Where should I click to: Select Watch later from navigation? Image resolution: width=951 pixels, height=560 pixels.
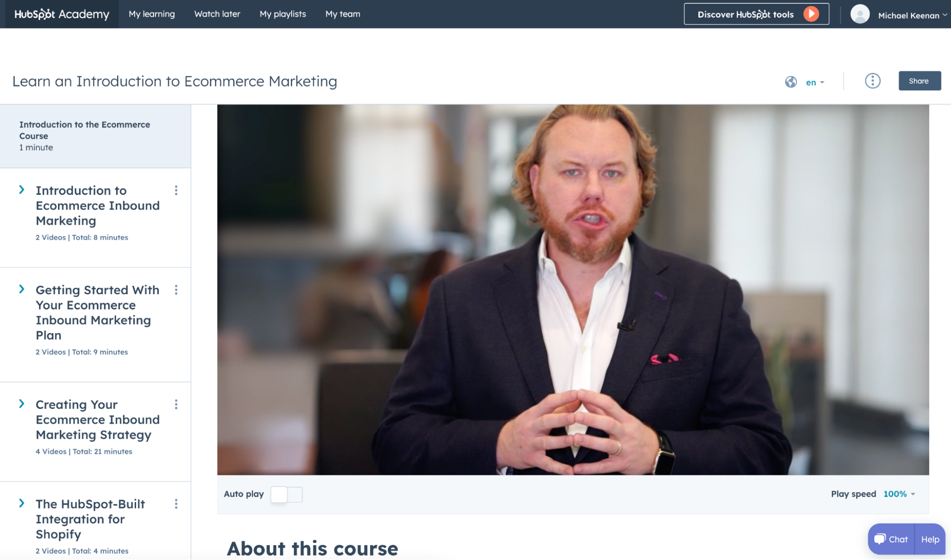pos(217,14)
